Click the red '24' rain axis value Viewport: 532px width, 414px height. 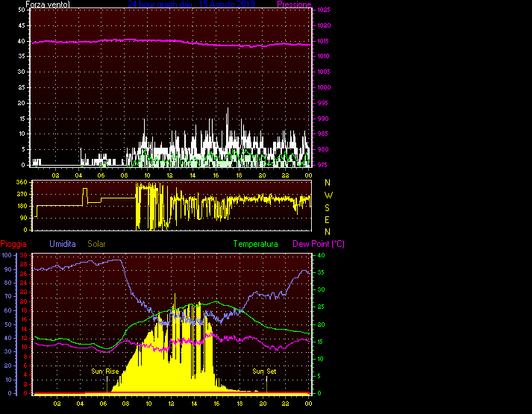[x=24, y=283]
